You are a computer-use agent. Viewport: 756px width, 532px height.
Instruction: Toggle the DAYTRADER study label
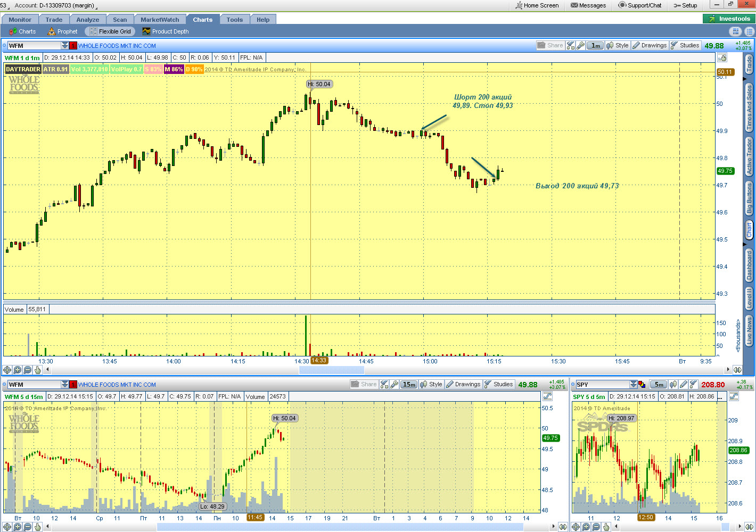tap(23, 69)
